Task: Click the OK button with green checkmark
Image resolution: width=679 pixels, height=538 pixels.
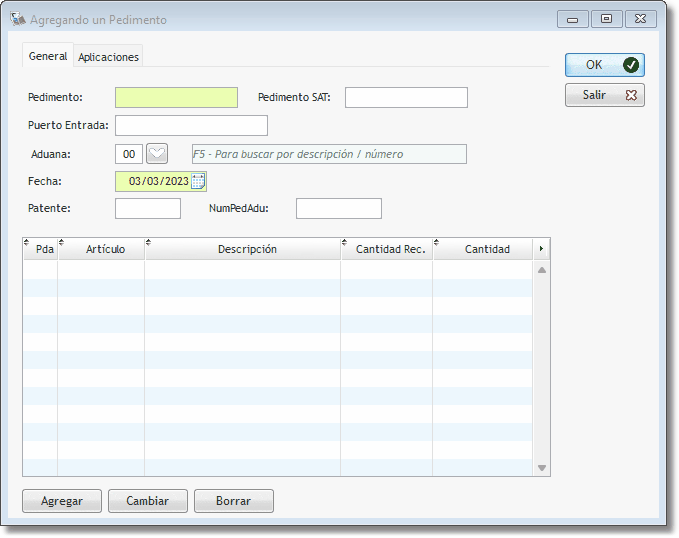Action: 605,65
